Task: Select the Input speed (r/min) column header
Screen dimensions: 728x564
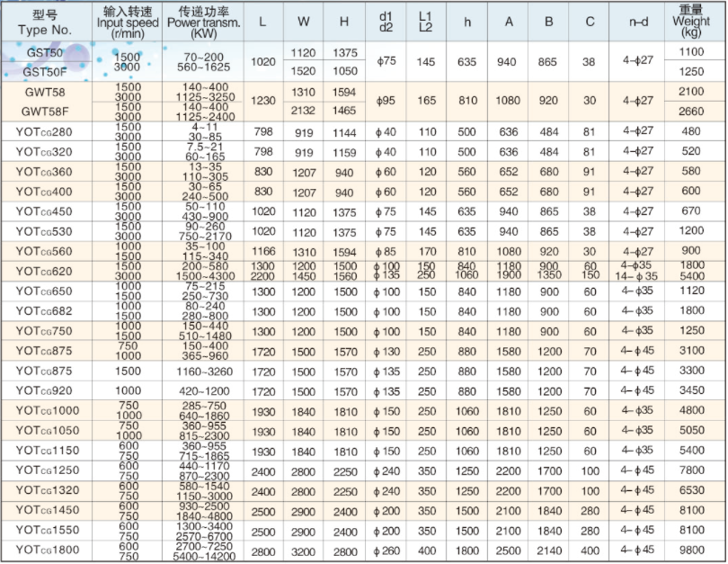Action: point(128,22)
